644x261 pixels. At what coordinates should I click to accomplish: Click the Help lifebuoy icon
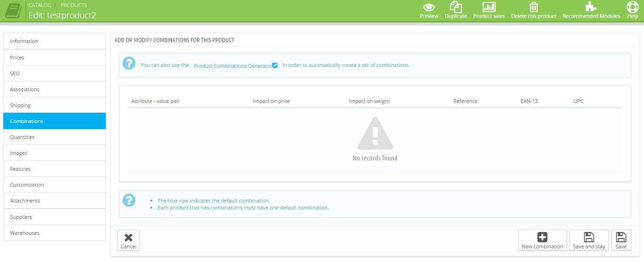632,7
